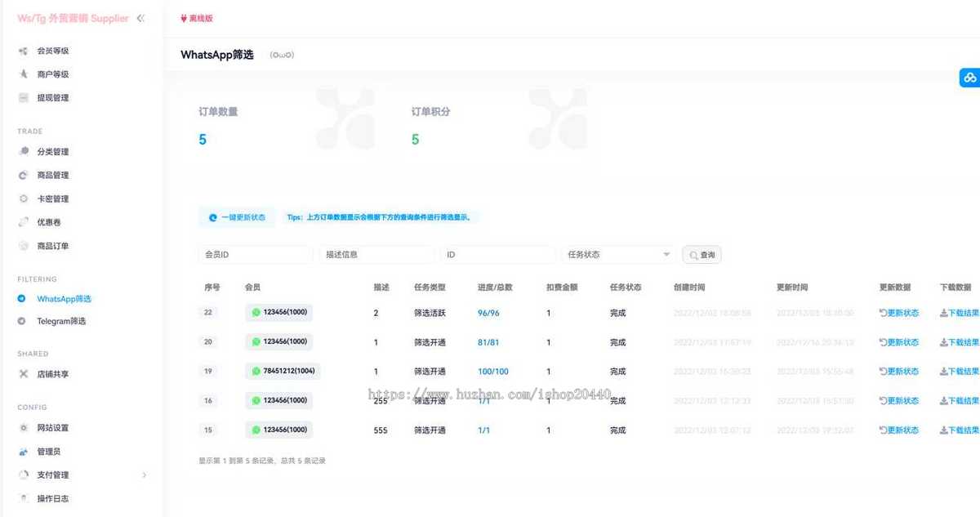Click the 提现管理 sidebar icon
980x517 pixels.
coord(24,98)
